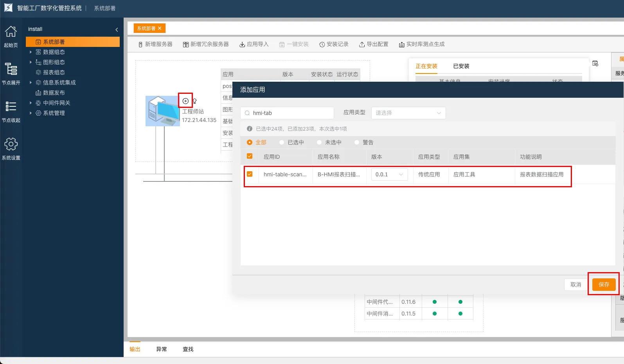The height and width of the screenshot is (364, 624).
Task: Click the 节点展开 tree icon
Action: [11, 69]
